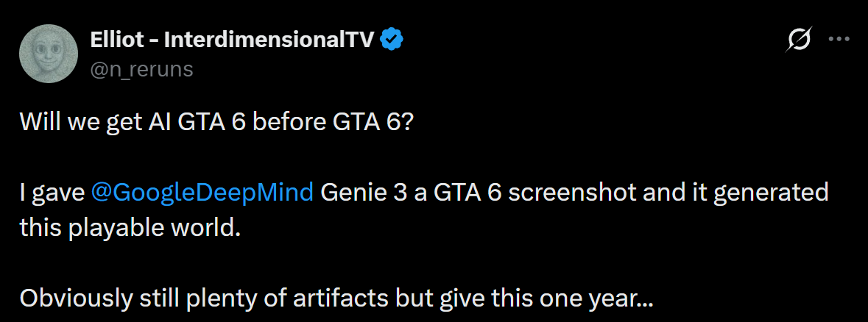Open Elliot's profile avatar picture

(49, 53)
